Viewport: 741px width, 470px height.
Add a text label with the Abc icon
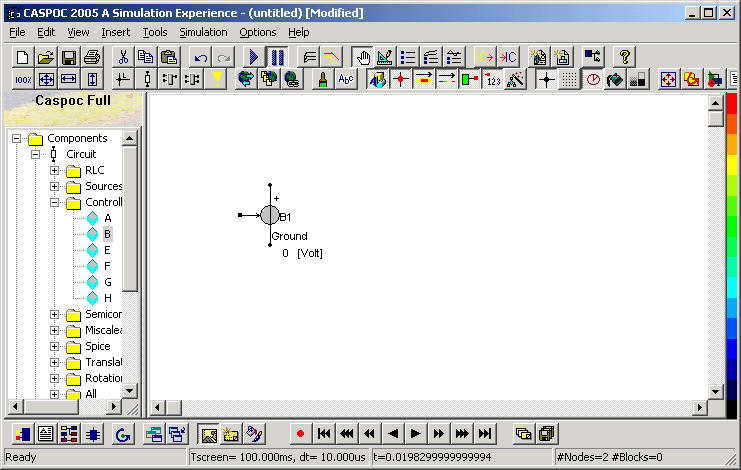click(x=346, y=79)
